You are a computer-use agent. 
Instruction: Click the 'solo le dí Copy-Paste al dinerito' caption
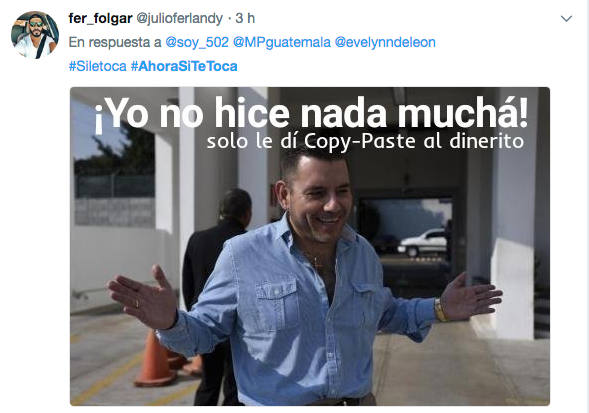point(365,141)
